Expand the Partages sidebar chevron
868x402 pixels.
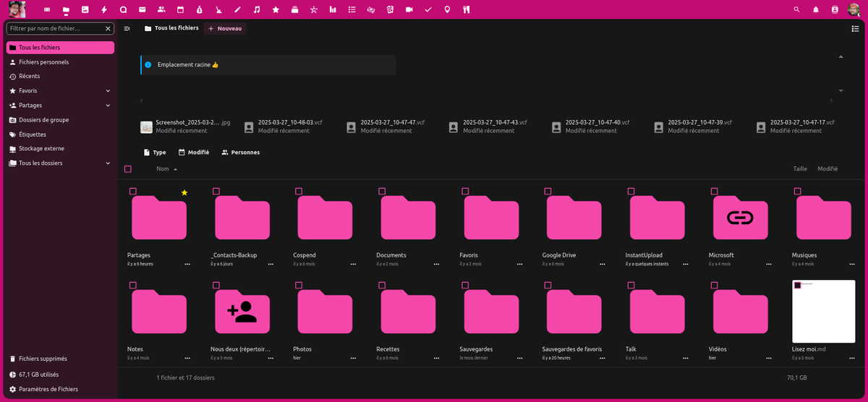[x=108, y=105]
